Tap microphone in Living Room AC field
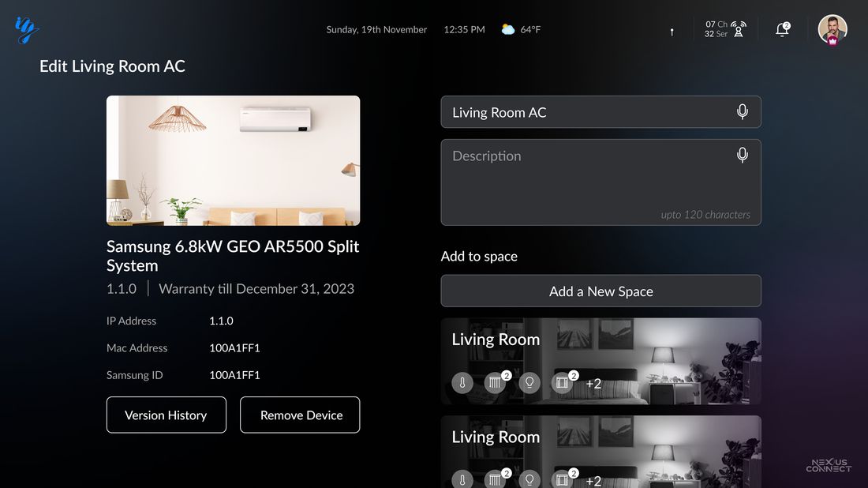This screenshot has width=868, height=488. [743, 112]
